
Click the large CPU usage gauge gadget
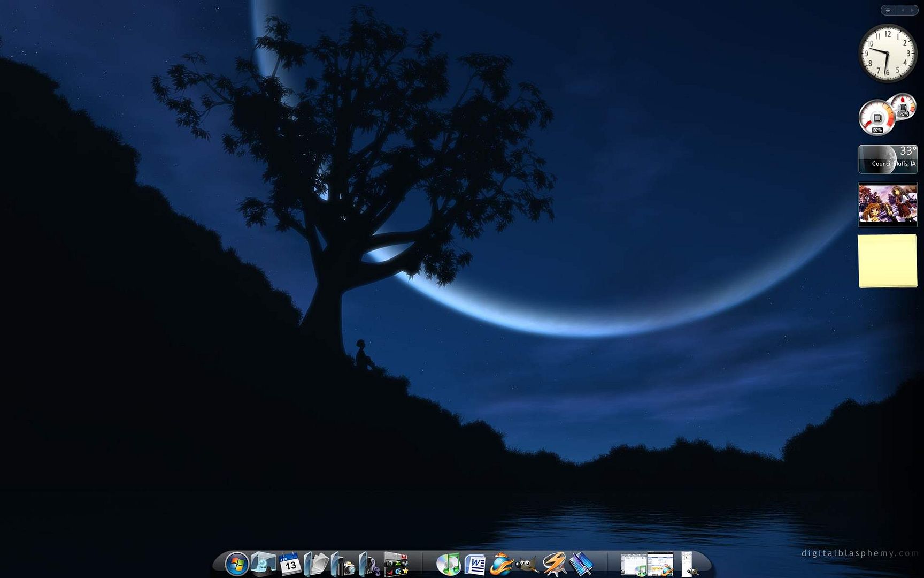click(877, 117)
